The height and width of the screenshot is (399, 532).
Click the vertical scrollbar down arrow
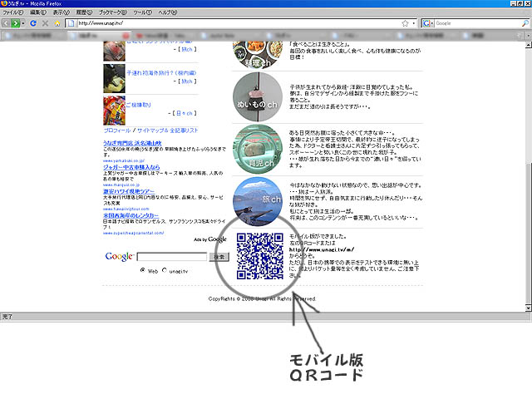[x=529, y=308]
